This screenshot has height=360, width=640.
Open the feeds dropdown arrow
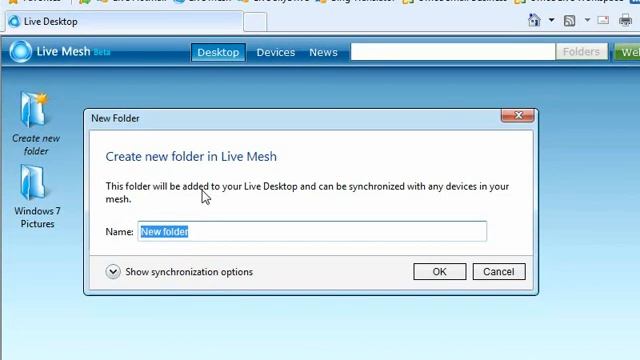coord(587,20)
